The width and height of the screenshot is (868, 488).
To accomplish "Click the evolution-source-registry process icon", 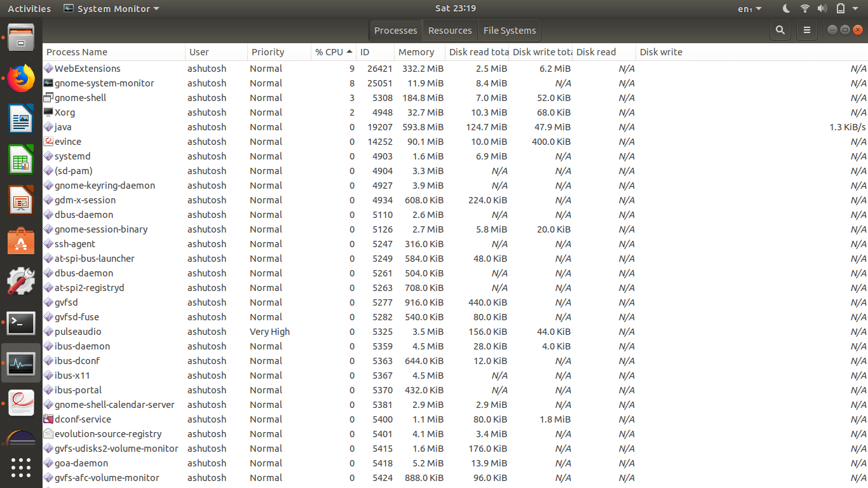I will 48,433.
